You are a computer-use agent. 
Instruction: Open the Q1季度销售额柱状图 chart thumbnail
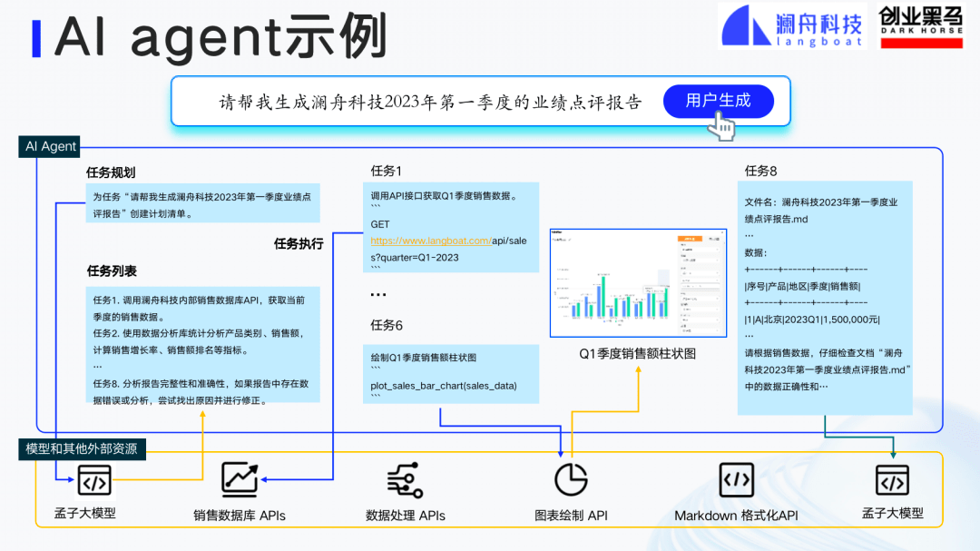[x=637, y=281]
